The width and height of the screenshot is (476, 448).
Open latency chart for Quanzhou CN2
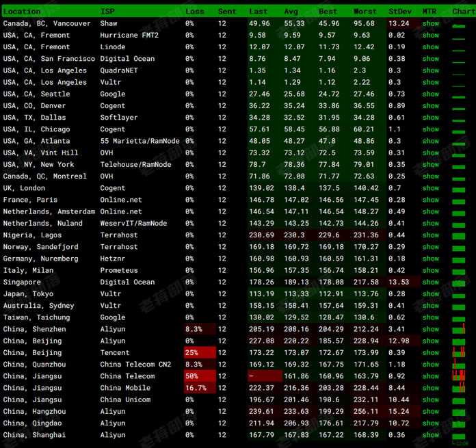[x=459, y=364]
